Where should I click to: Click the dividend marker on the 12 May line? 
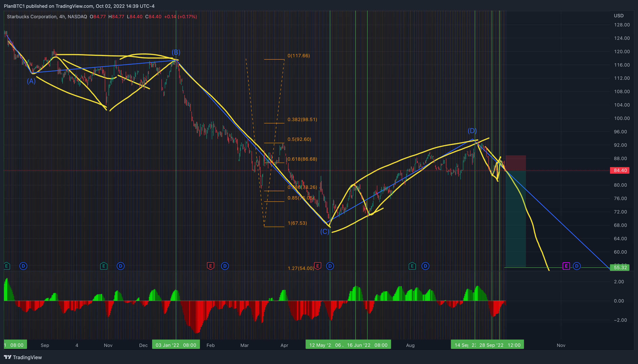pos(330,266)
